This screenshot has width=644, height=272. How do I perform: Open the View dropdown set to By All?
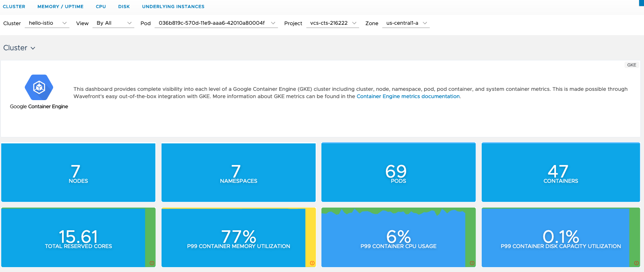click(x=113, y=23)
